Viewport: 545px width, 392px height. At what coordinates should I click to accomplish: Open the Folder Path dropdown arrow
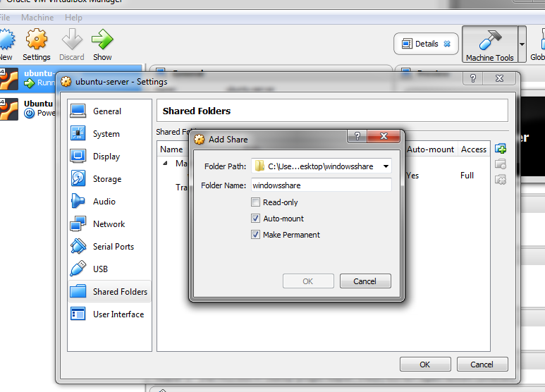pyautogui.click(x=386, y=166)
